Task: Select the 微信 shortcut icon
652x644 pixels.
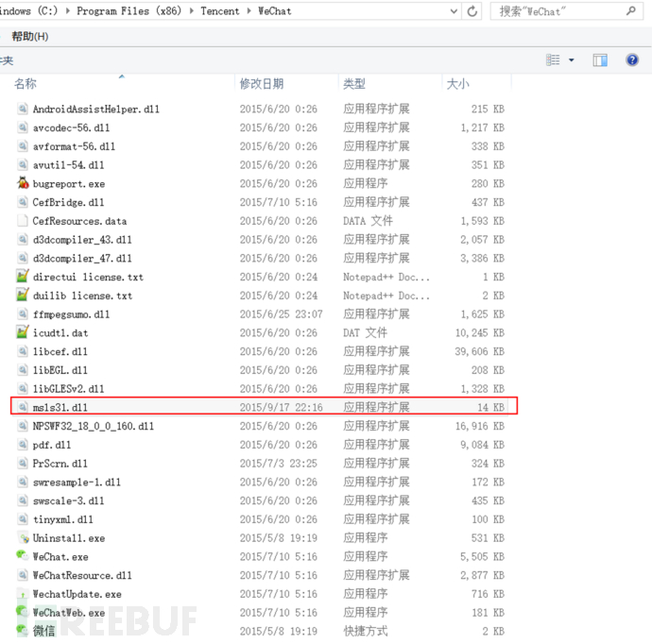Action: tap(23, 630)
